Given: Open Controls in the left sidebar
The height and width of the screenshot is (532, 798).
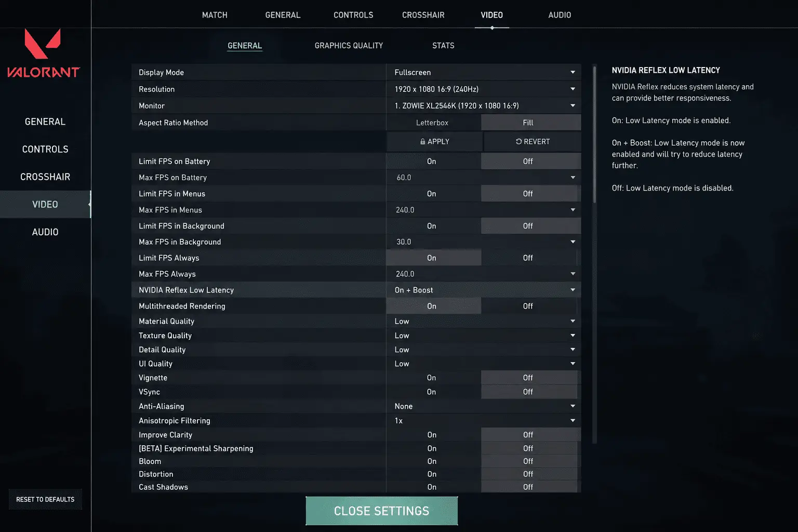Looking at the screenshot, I should pos(45,149).
